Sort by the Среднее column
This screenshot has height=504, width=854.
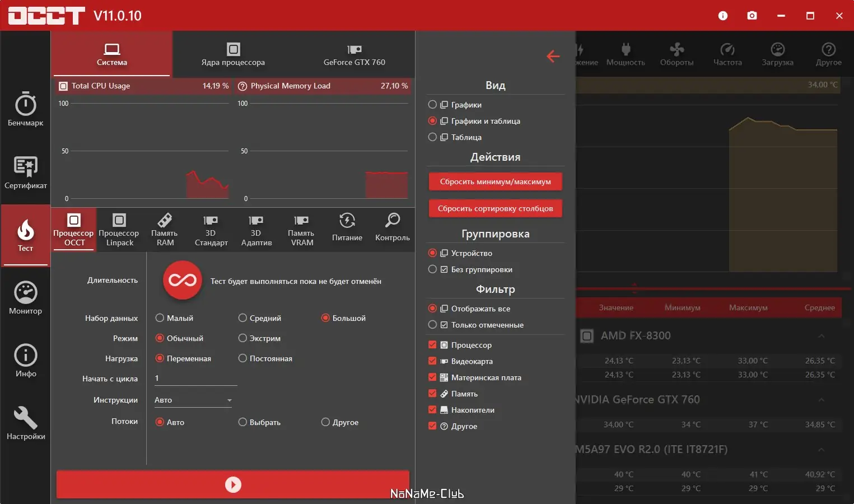click(819, 307)
